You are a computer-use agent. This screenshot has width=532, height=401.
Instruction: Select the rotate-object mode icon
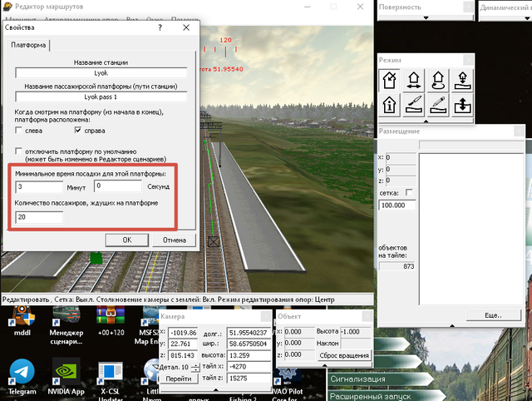[438, 81]
